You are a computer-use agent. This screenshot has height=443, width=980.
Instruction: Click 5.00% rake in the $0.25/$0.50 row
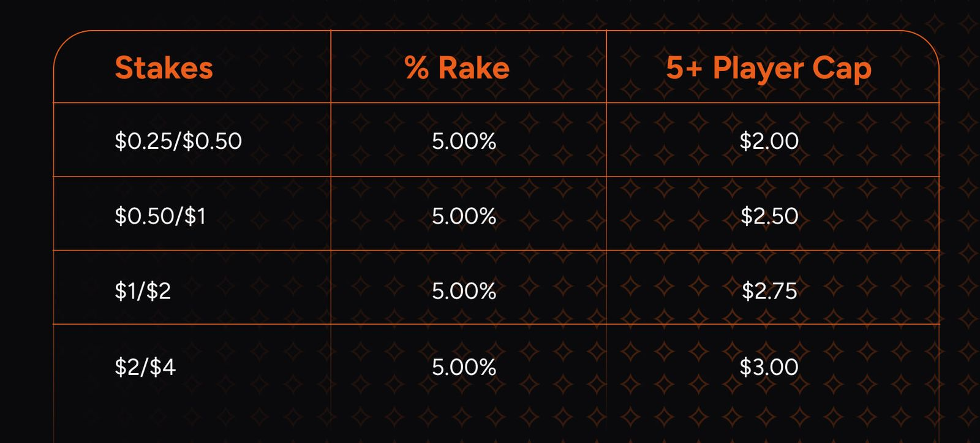tap(464, 141)
